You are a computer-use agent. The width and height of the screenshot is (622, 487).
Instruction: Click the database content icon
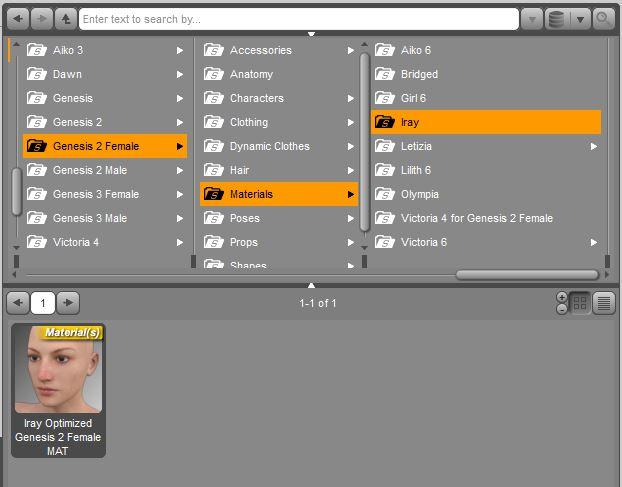coord(557,19)
